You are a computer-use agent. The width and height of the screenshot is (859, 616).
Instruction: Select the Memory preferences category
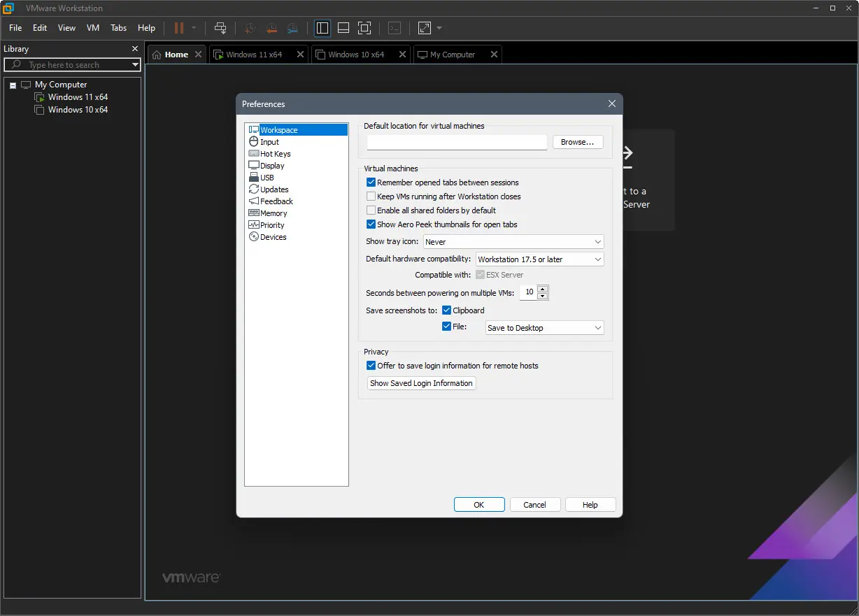[272, 213]
